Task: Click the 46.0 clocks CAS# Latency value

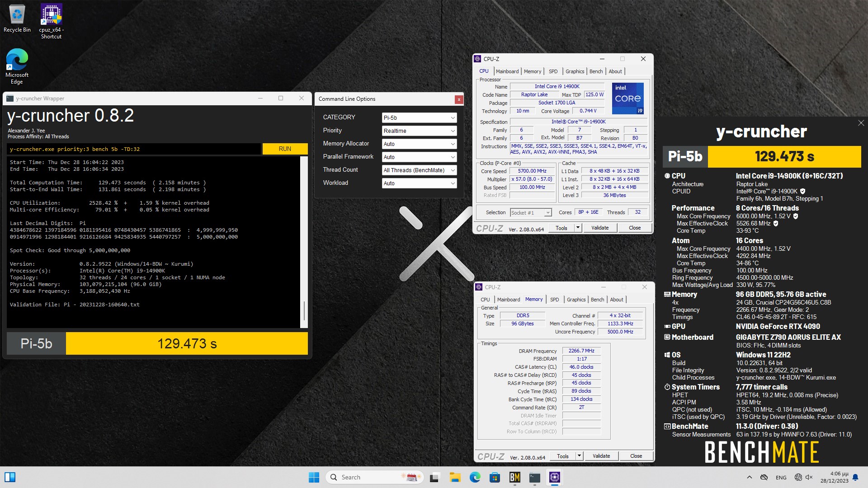Action: point(581,367)
